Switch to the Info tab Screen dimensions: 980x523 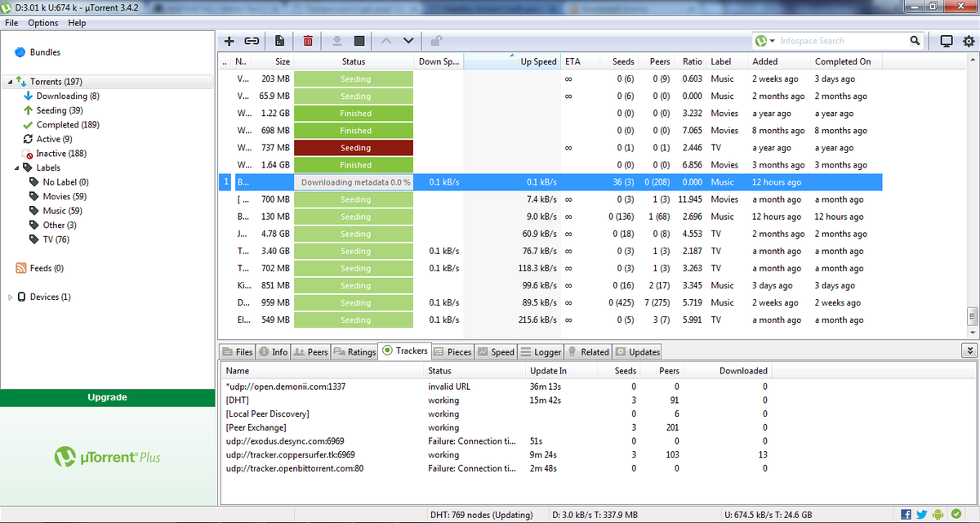(274, 351)
